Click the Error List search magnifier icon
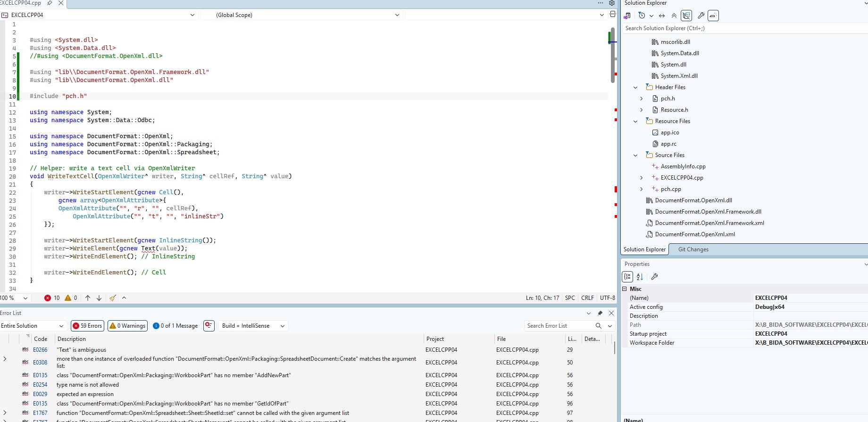 click(599, 326)
